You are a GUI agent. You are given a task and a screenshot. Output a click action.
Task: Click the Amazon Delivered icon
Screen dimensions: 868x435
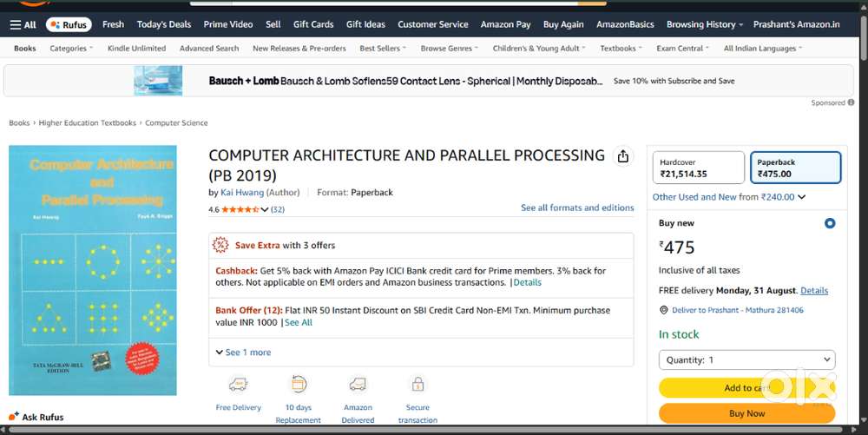(x=358, y=384)
